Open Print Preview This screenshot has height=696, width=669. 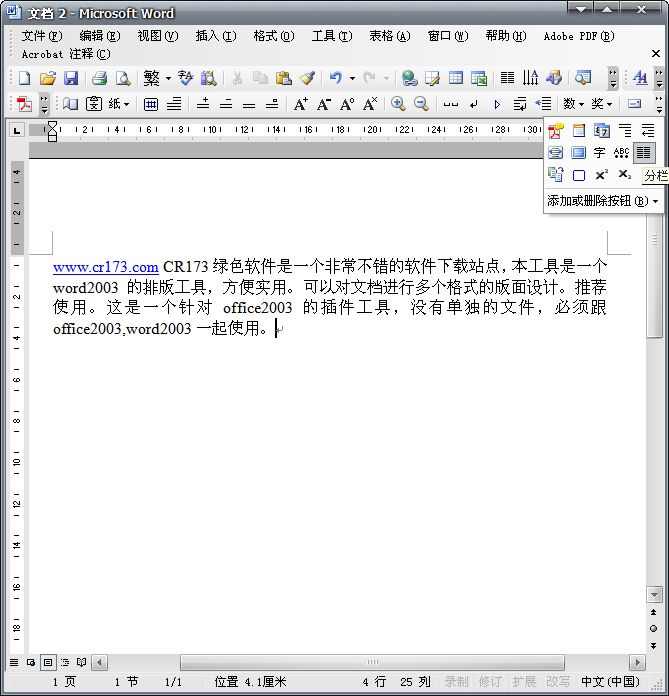coord(123,78)
